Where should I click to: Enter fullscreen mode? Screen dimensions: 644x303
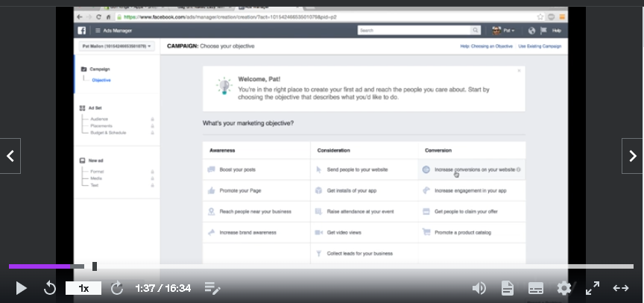(593, 288)
